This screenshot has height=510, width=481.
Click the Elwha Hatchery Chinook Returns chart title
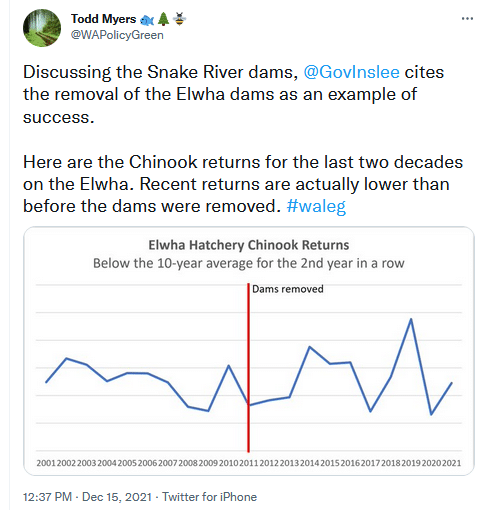point(249,245)
